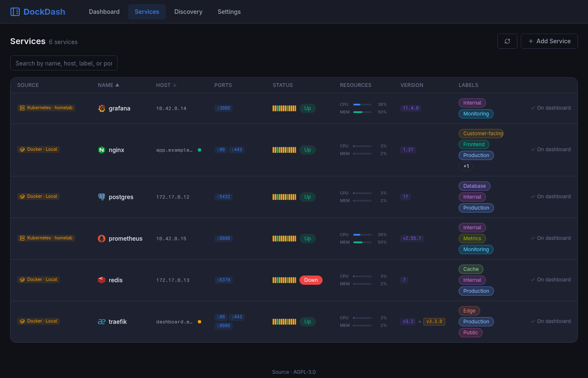
Task: Open the Dashboard tab
Action: pyautogui.click(x=104, y=12)
